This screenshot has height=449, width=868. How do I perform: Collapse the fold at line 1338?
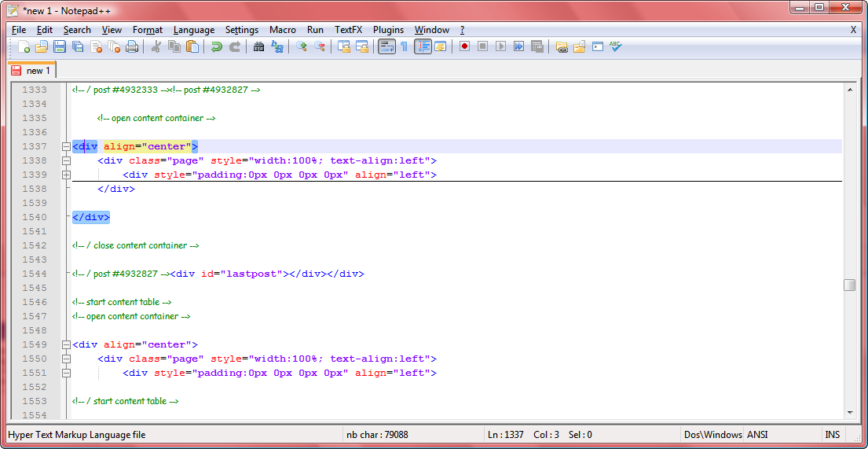[67, 160]
